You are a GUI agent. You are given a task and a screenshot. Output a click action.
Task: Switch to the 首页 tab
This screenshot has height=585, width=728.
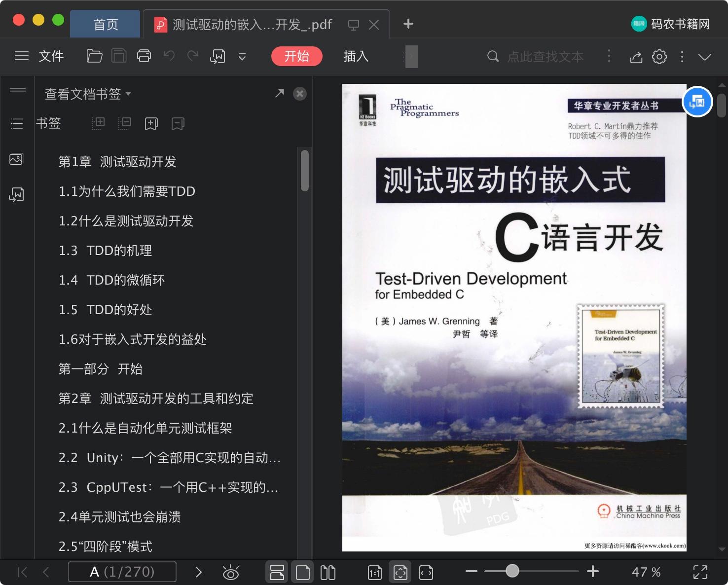pyautogui.click(x=106, y=24)
